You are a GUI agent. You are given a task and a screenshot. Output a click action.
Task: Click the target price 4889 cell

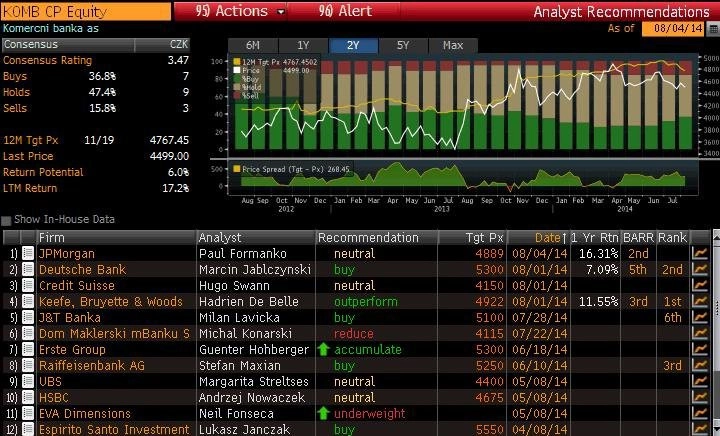pyautogui.click(x=489, y=253)
